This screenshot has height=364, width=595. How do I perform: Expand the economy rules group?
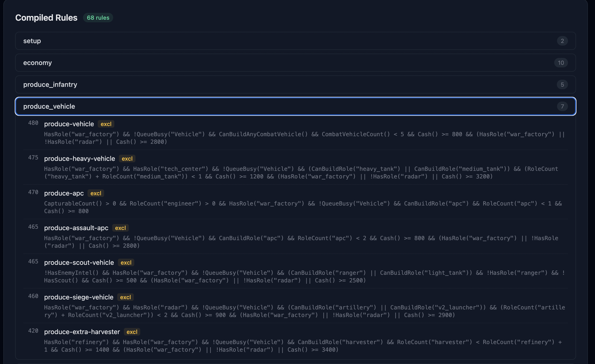[295, 63]
